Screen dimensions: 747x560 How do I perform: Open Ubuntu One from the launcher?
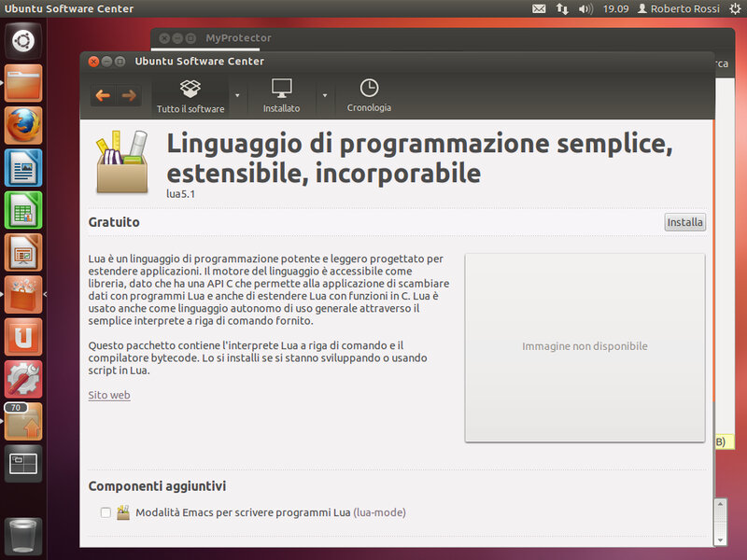pos(23,337)
